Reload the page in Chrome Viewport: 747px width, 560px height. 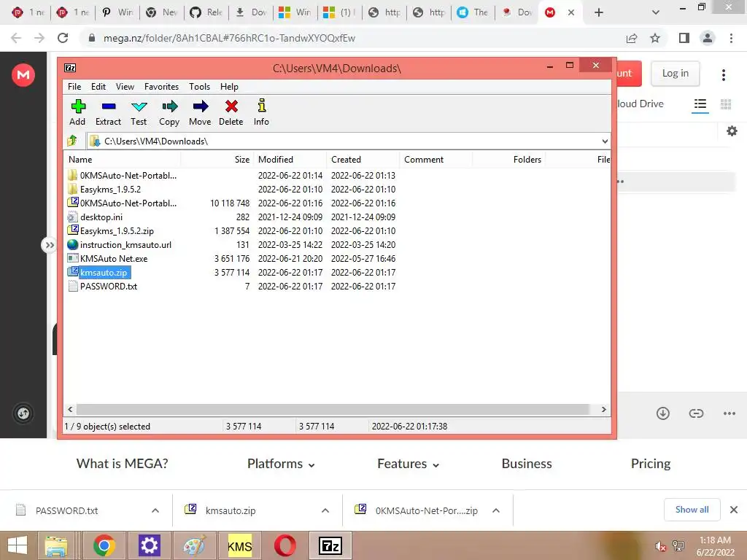pyautogui.click(x=63, y=38)
